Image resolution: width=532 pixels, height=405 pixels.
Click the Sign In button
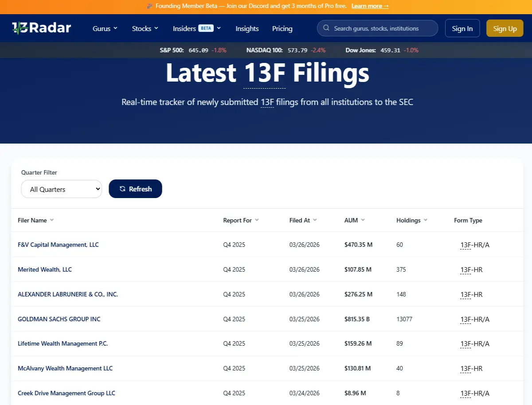[462, 28]
